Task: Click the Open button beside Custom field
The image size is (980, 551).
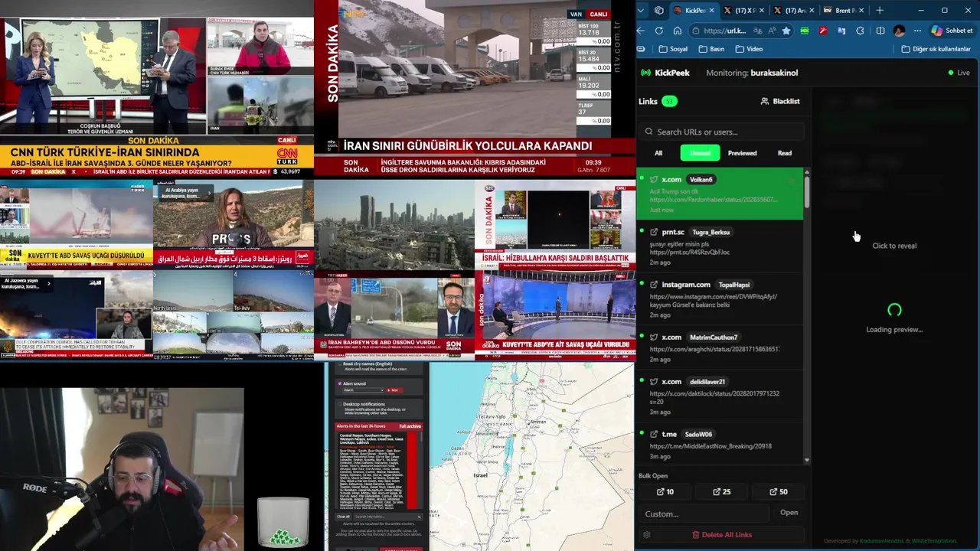Action: (x=789, y=513)
